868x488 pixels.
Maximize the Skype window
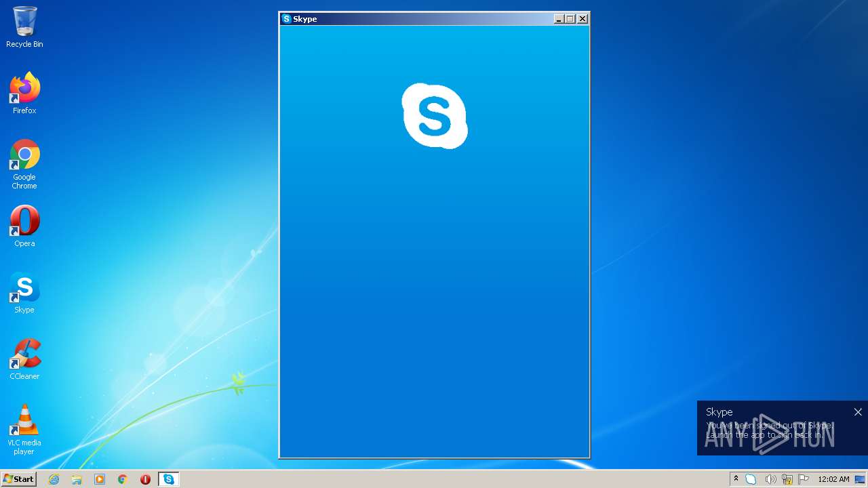[570, 19]
